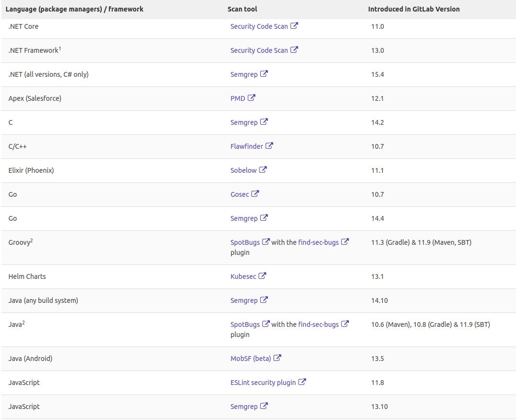The height and width of the screenshot is (420, 516).
Task: Open the Flawfinder scan tool link
Action: point(247,146)
